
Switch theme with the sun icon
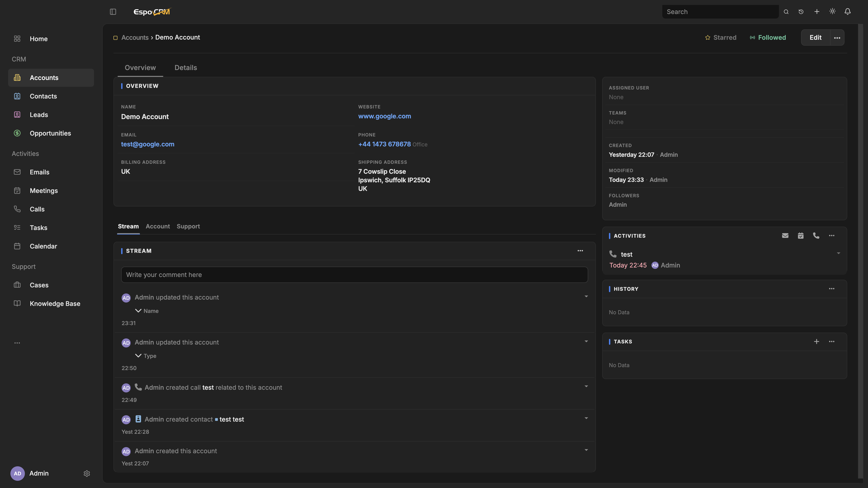[832, 12]
